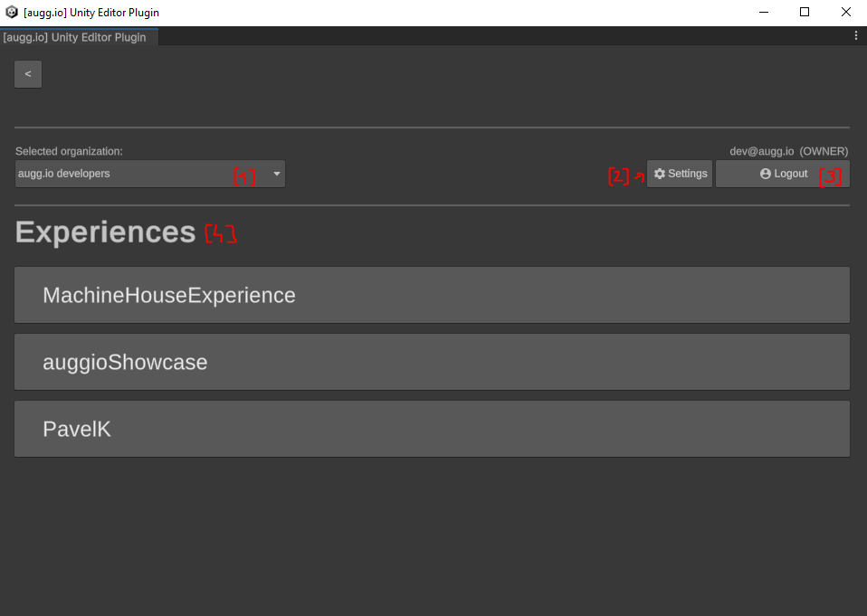
Task: Select the [augg.io] Unity Editor Plugin tab
Action: click(x=75, y=37)
